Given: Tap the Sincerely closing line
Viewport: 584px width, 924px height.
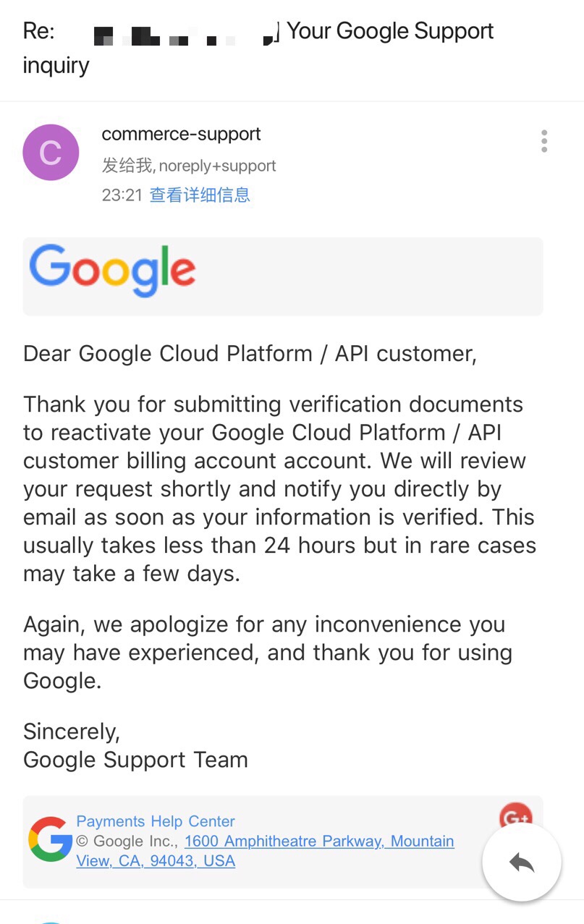Looking at the screenshot, I should 72,732.
